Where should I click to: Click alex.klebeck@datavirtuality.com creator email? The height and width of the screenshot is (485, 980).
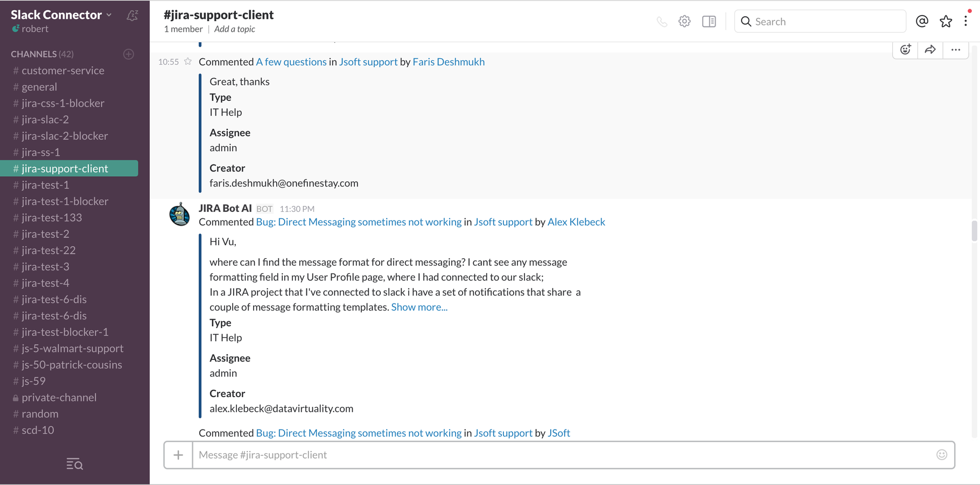(282, 408)
